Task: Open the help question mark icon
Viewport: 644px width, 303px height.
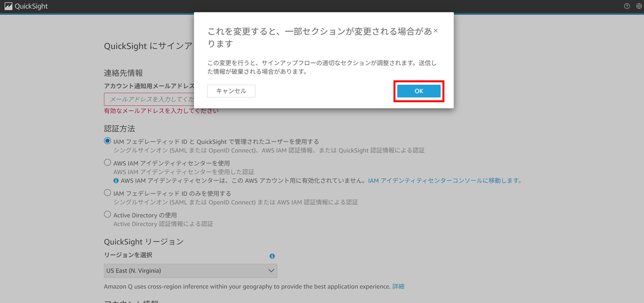Action: click(x=627, y=7)
